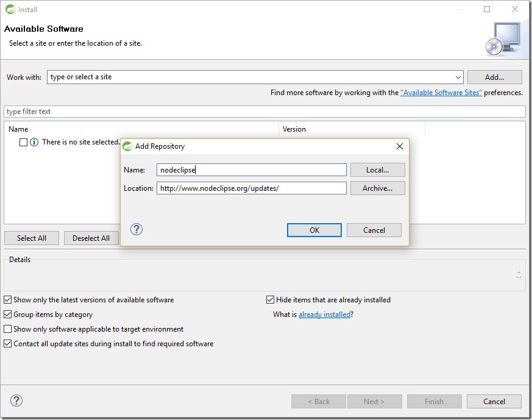Viewport: 532px width, 420px height.
Task: Open the 'Available Software Sites' link
Action: click(x=441, y=93)
